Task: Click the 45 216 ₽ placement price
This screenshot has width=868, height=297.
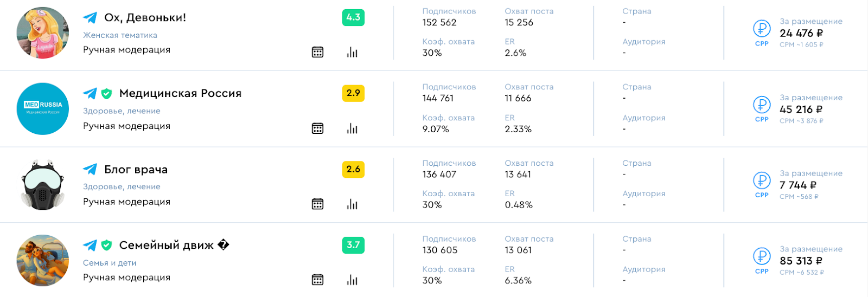Action: tap(801, 109)
